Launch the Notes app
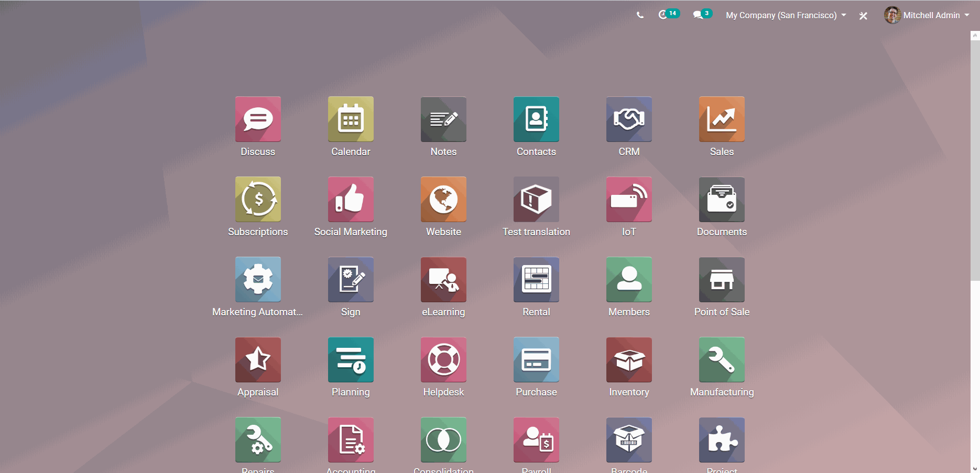Image resolution: width=980 pixels, height=473 pixels. point(443,119)
